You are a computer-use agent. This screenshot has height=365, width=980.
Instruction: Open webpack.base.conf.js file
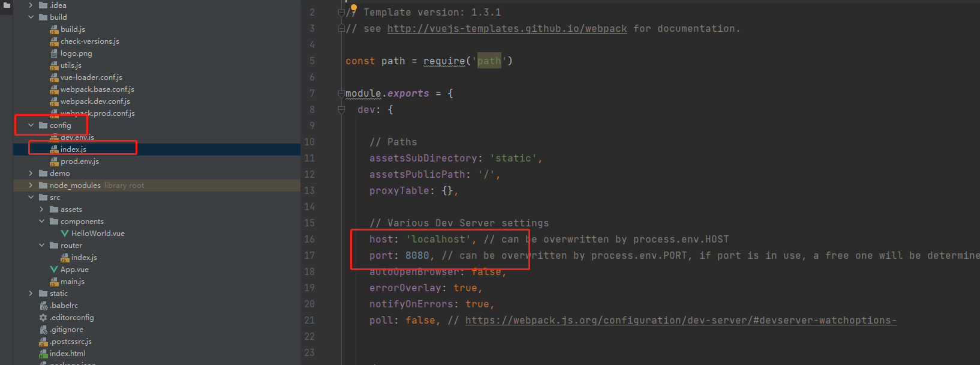[x=97, y=89]
